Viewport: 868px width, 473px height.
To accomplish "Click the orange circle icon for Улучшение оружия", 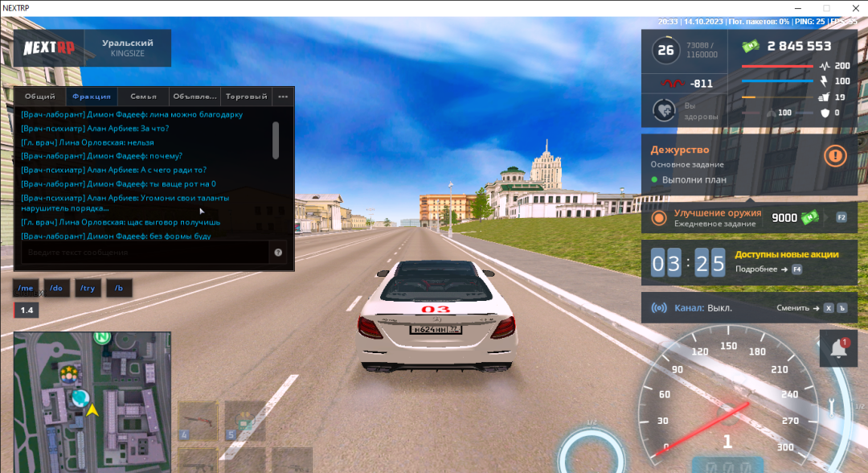I will click(659, 218).
